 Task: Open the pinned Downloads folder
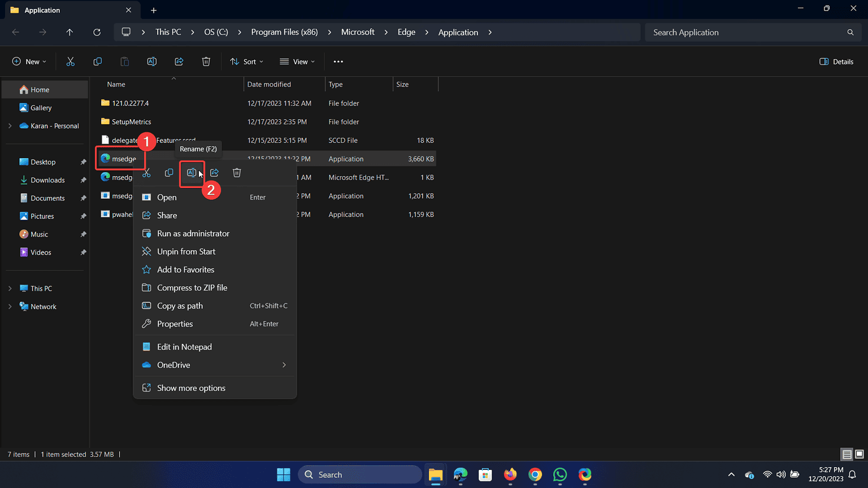click(x=45, y=180)
